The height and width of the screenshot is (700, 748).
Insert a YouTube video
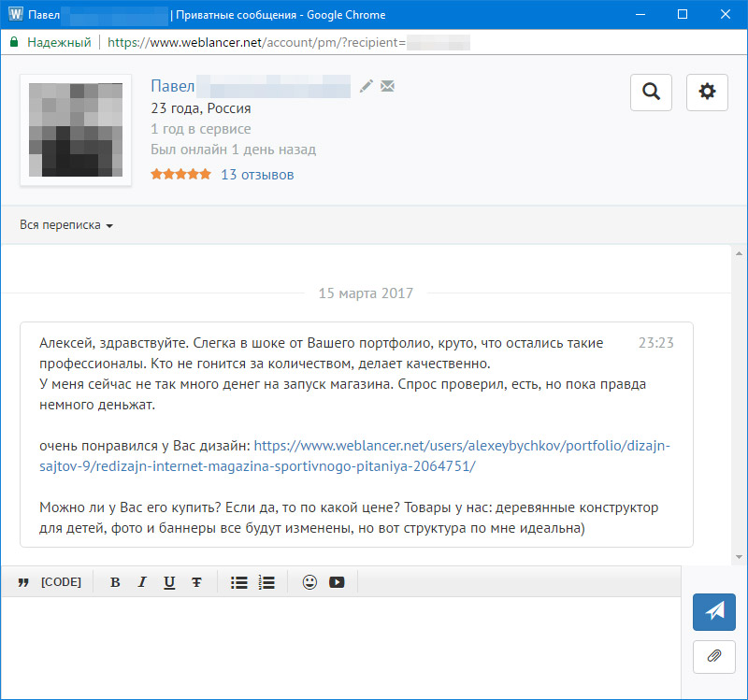click(337, 582)
